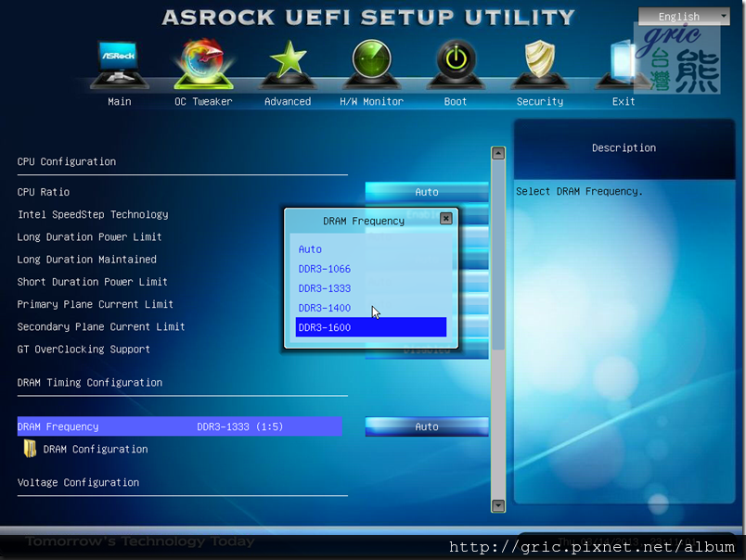
Task: Switch to the H/W Monitor tab label
Action: point(371,101)
